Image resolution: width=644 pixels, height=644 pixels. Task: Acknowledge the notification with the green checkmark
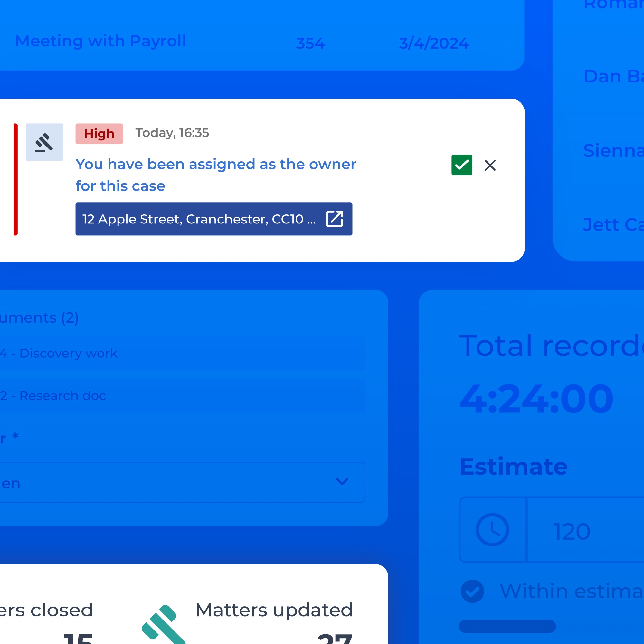click(462, 165)
